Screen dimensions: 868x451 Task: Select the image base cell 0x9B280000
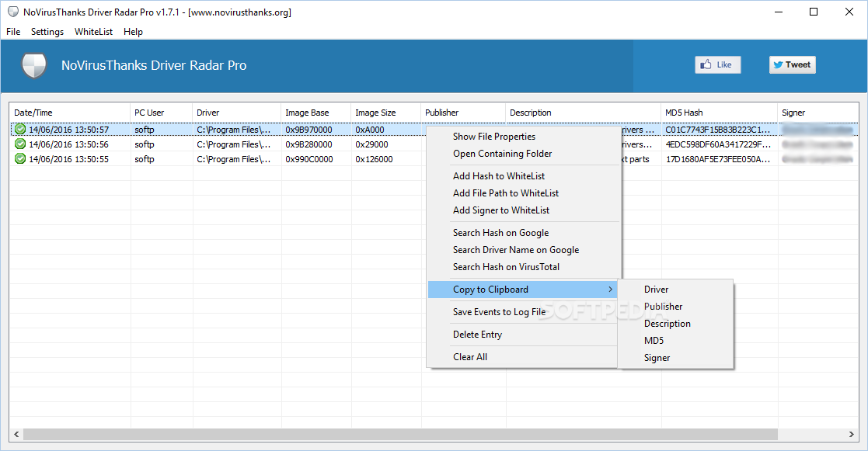pyautogui.click(x=309, y=144)
